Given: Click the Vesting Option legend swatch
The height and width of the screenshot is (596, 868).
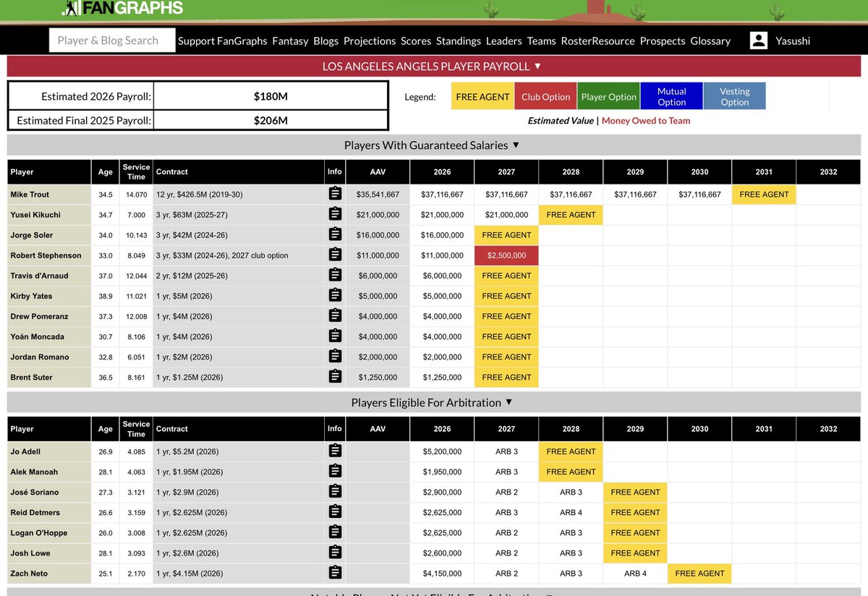Looking at the screenshot, I should click(x=734, y=96).
